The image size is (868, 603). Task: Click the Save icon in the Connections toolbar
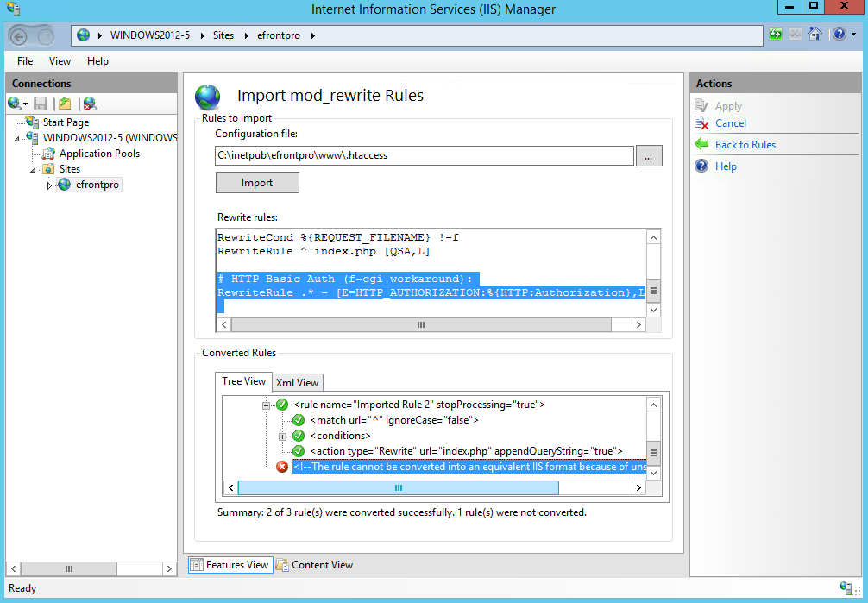[41, 104]
